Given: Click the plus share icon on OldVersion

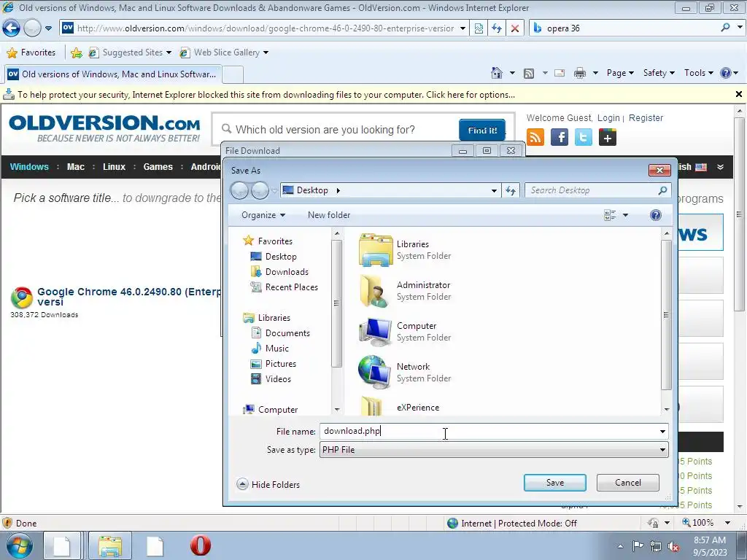Looking at the screenshot, I should [608, 137].
